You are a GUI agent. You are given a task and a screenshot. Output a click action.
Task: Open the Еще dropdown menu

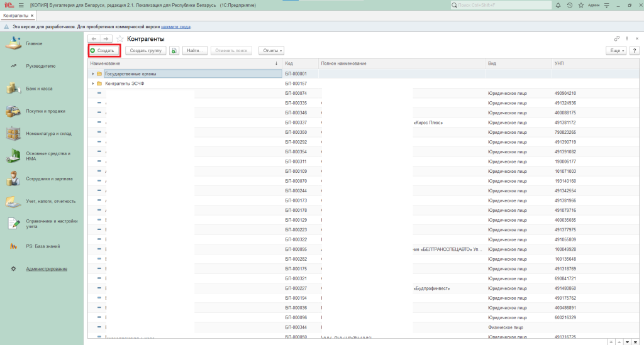614,50
